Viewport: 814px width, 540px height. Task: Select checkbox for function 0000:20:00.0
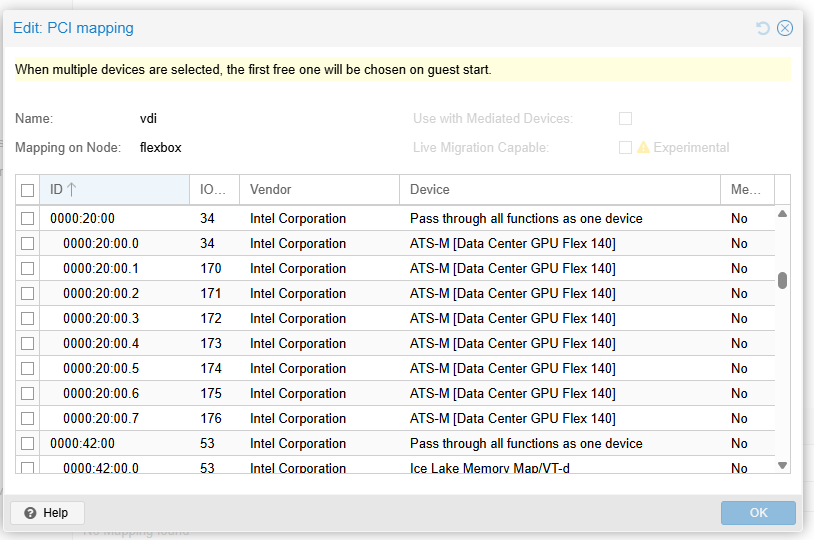[x=28, y=243]
